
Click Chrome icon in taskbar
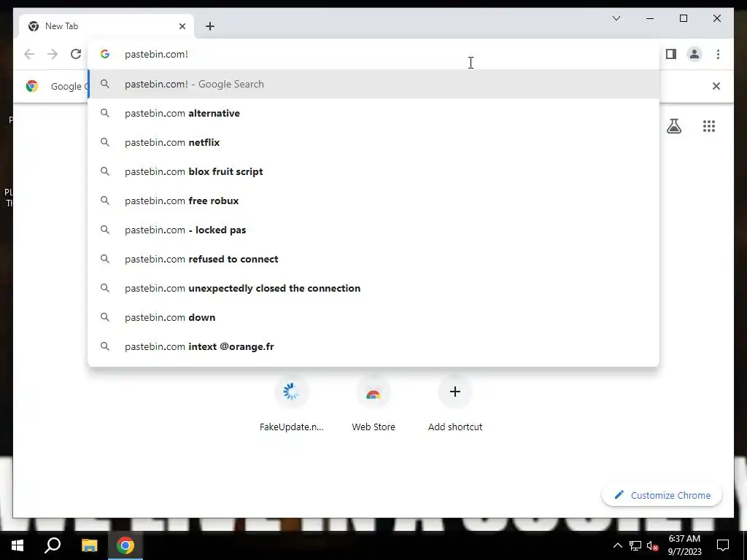(125, 545)
